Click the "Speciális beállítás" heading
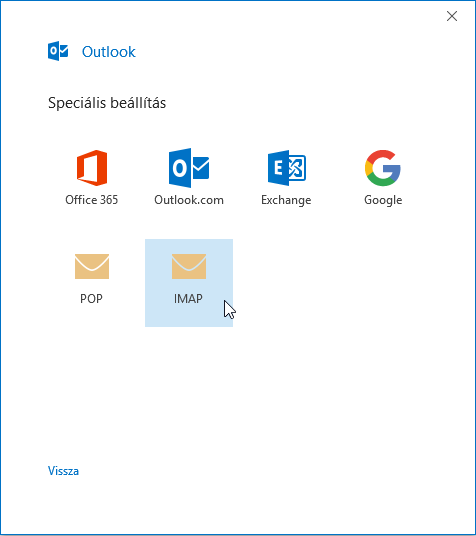 [107, 103]
